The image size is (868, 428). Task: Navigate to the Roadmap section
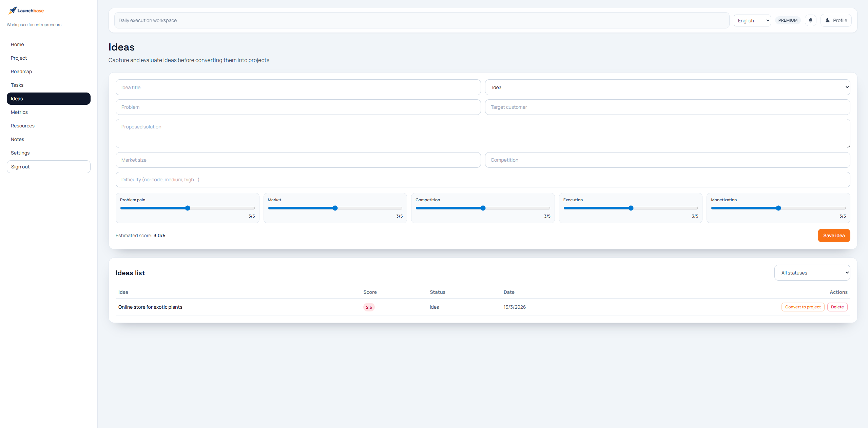[21, 71]
